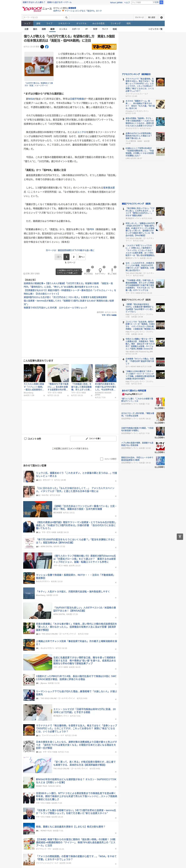Open ユニクロ inline link in article

[82, 132]
